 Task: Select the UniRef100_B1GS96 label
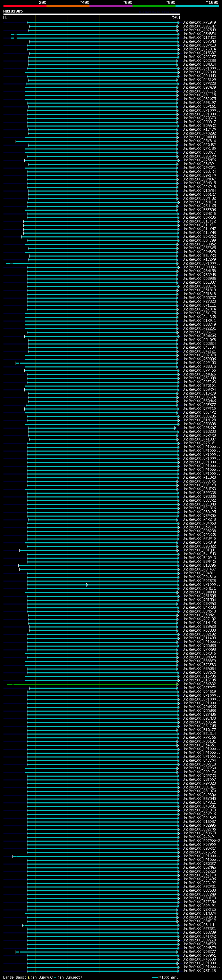199,566
